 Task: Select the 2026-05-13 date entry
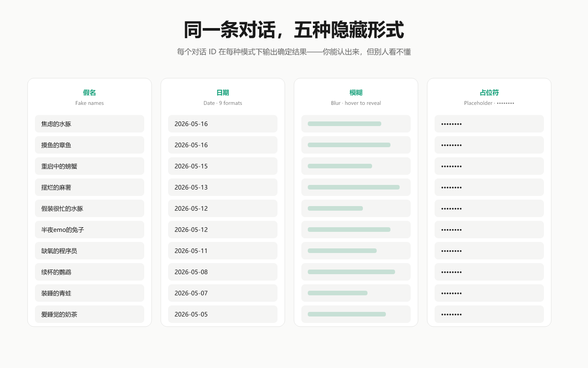(223, 187)
